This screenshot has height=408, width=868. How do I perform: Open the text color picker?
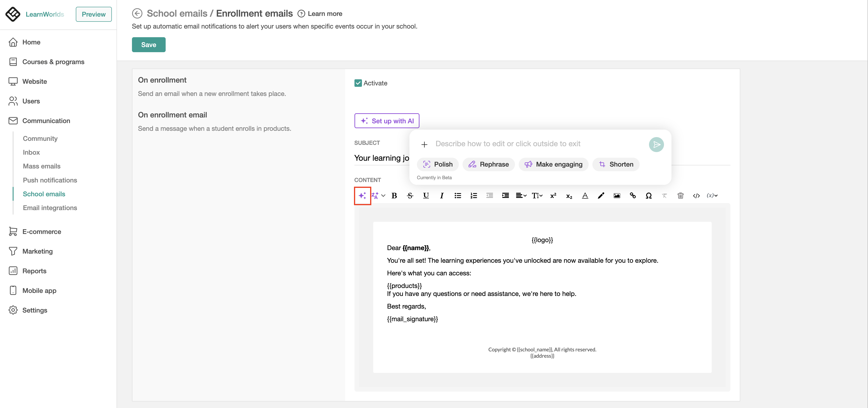click(585, 196)
